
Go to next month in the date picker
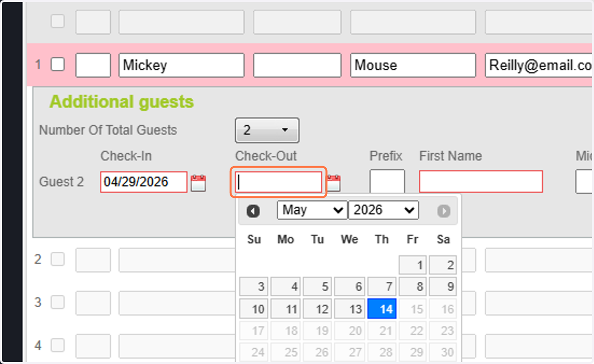tap(444, 211)
